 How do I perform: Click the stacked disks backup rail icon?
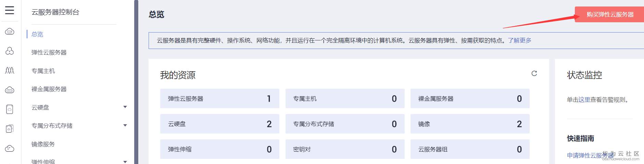point(10,129)
